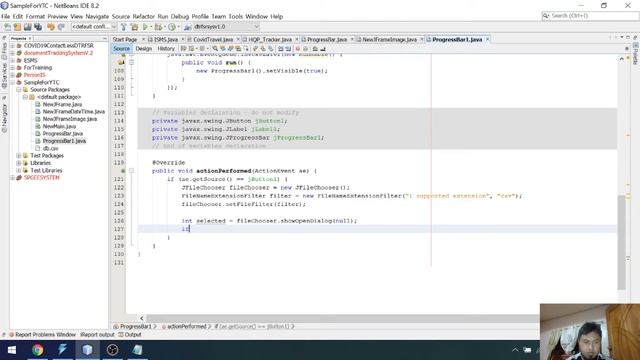Switch to Design view

coord(143,49)
